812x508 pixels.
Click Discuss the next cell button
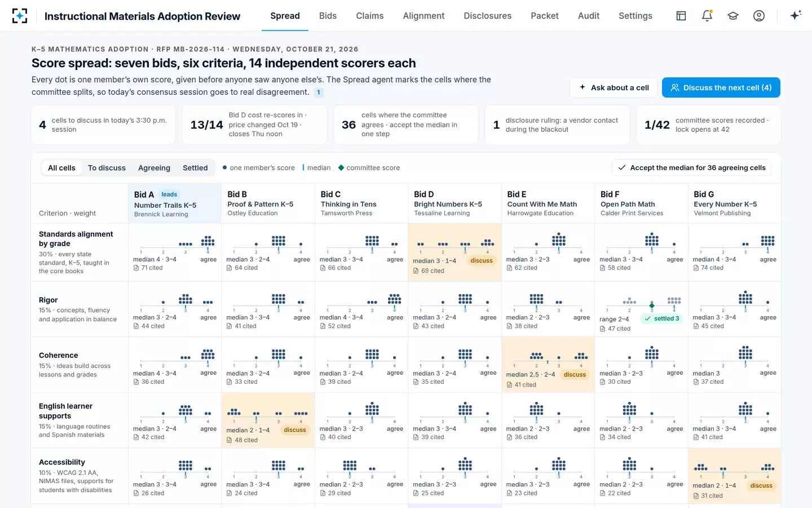tap(721, 87)
